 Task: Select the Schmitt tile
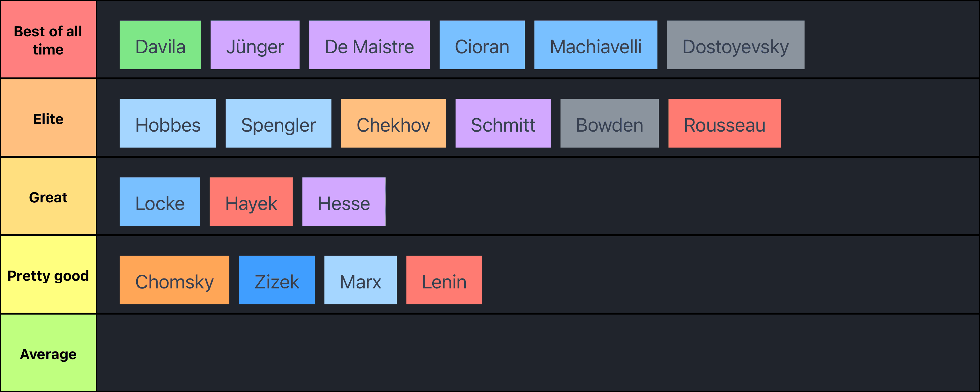503,123
